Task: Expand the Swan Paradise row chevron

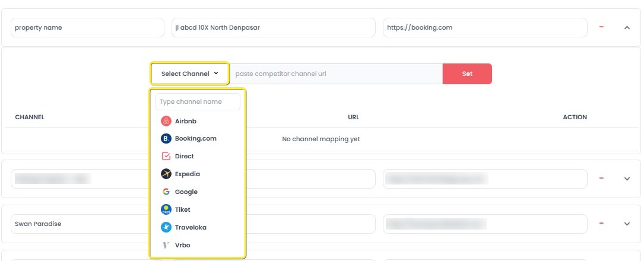Action: coord(627,224)
